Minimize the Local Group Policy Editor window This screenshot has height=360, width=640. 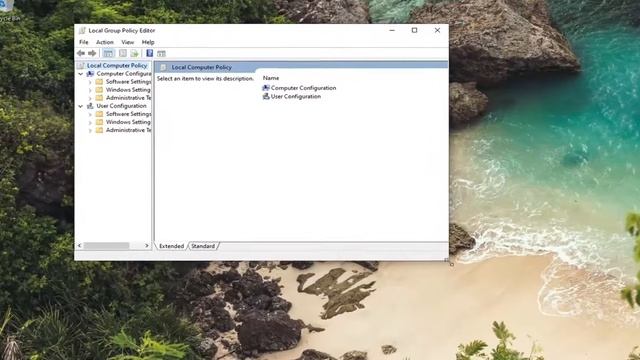[392, 30]
